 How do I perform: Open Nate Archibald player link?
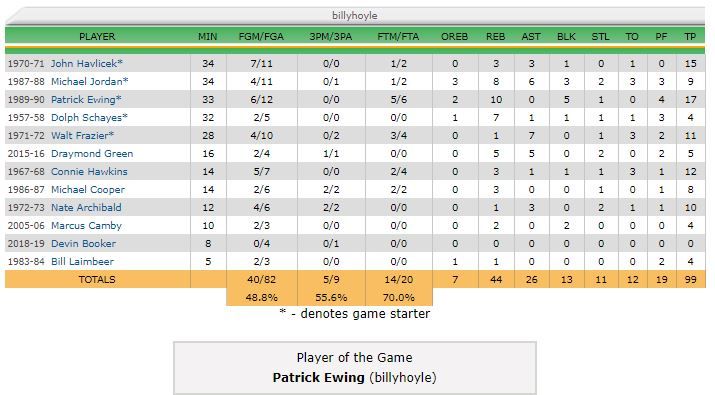click(x=86, y=208)
